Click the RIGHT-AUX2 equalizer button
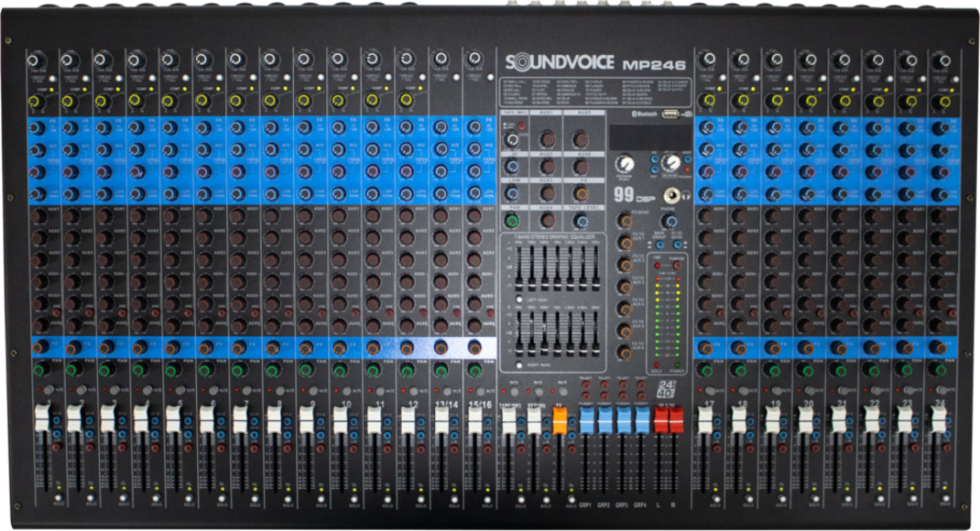980x531 pixels. coord(519,364)
